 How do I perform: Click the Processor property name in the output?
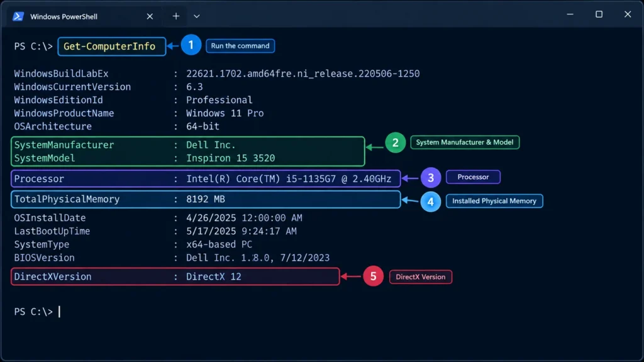point(39,179)
